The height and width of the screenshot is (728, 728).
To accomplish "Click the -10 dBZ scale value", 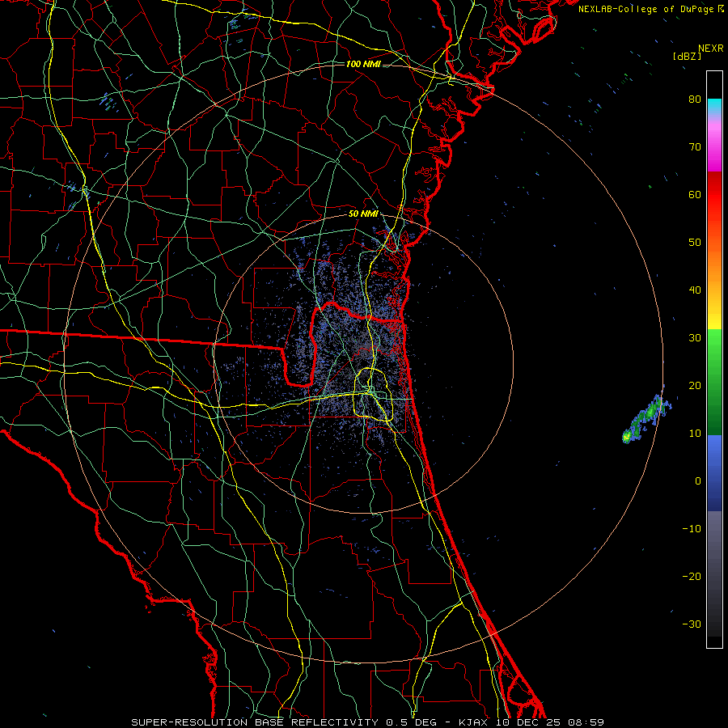I will (x=692, y=529).
